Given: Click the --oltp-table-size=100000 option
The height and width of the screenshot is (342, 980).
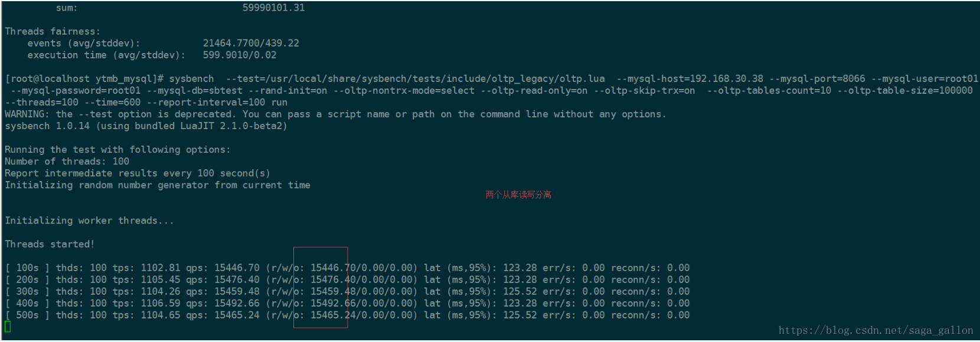Looking at the screenshot, I should (905, 90).
